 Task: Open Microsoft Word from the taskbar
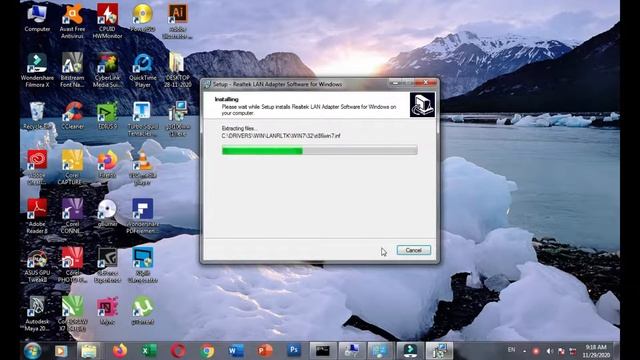coord(236,351)
